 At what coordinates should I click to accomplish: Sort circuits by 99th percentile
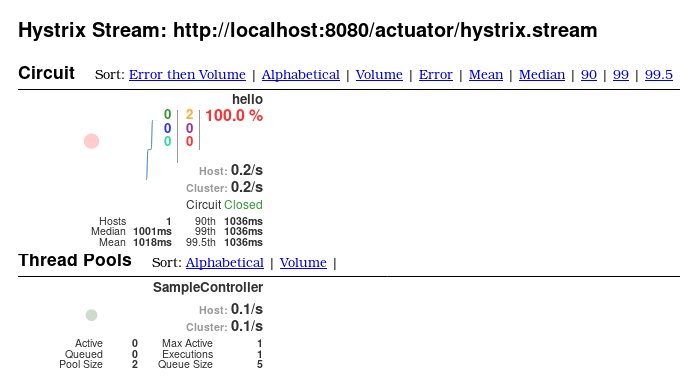coord(621,75)
